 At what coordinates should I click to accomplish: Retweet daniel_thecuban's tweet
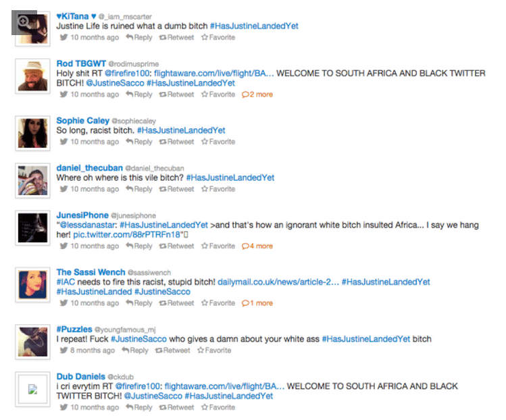tap(176, 189)
